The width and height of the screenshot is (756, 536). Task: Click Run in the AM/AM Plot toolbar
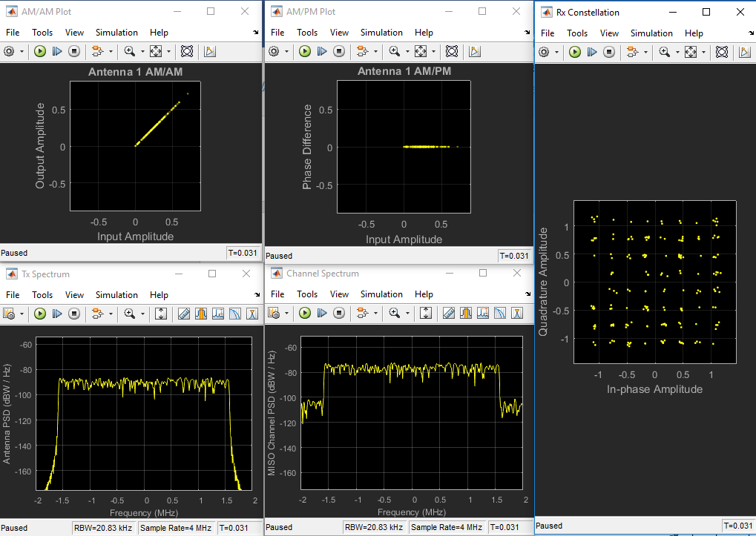click(40, 51)
